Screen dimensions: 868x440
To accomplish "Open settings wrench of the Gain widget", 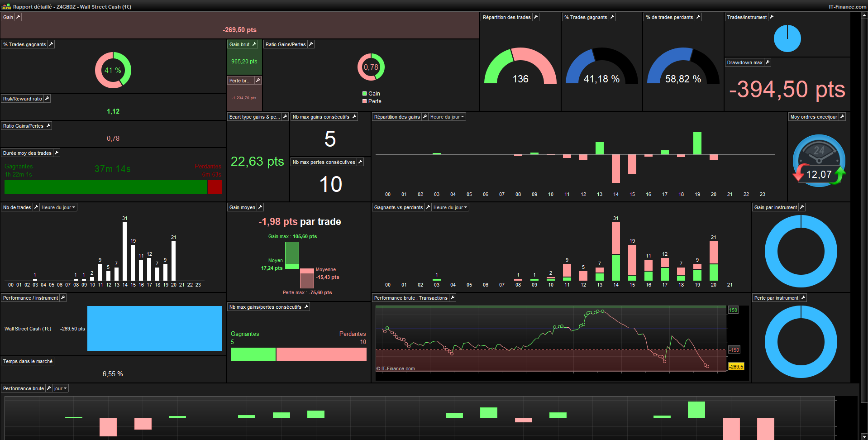I will (18, 17).
